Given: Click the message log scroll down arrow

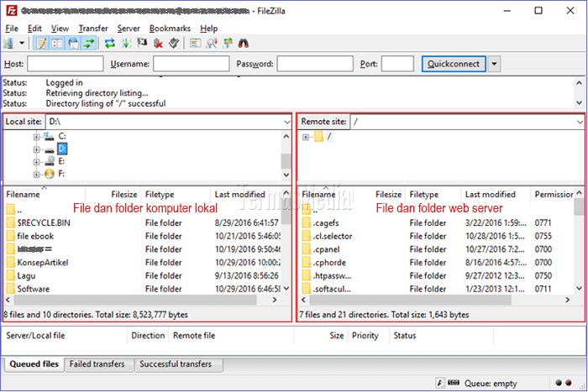Looking at the screenshot, I should [579, 102].
